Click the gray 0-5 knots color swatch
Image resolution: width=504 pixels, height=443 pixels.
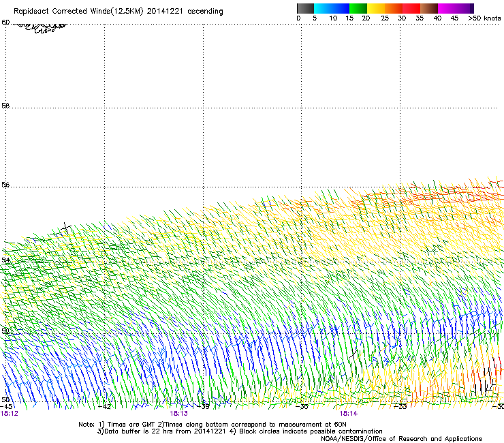coord(305,8)
